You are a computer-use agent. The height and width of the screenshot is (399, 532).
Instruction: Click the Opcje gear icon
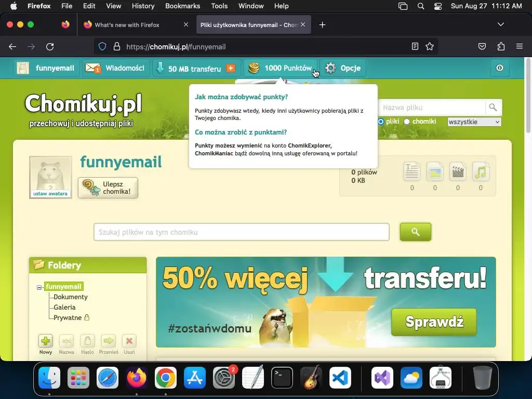[330, 68]
